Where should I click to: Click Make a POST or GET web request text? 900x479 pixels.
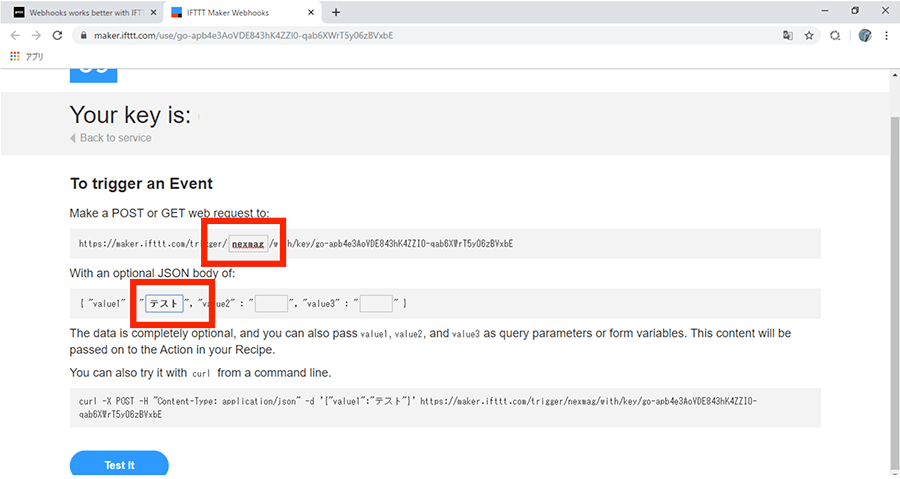pyautogui.click(x=169, y=213)
